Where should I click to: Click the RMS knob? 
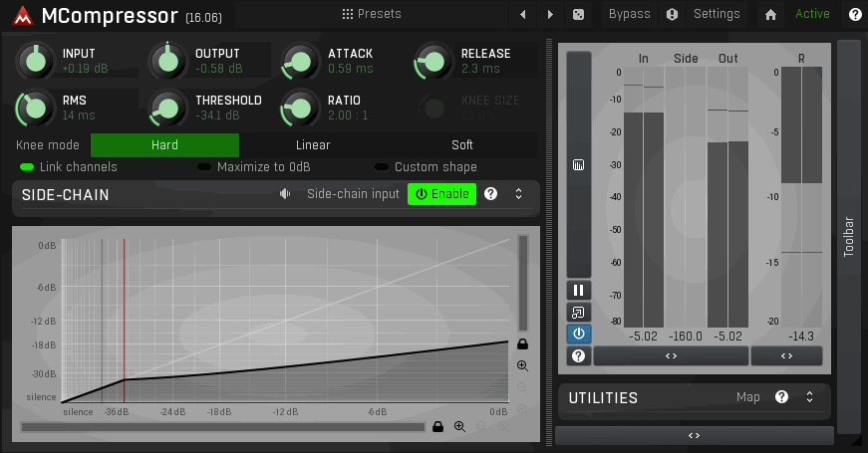[x=36, y=108]
